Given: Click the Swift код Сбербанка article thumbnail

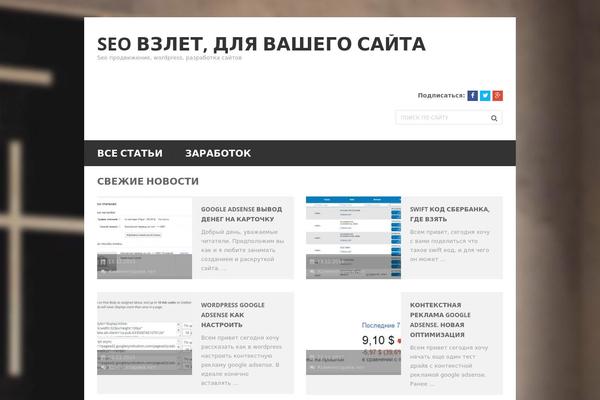Looking at the screenshot, I should [354, 238].
